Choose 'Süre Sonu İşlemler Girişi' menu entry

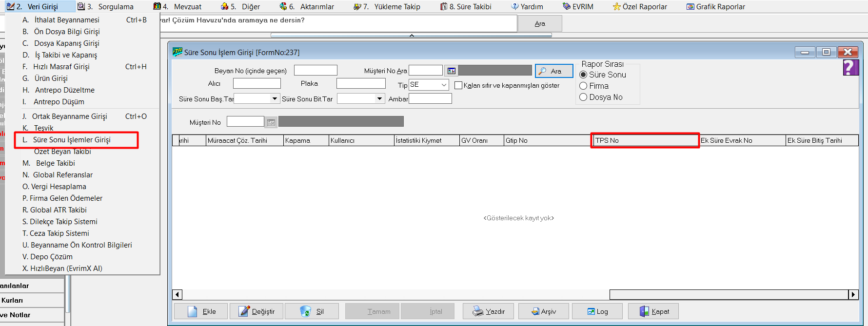(x=72, y=140)
